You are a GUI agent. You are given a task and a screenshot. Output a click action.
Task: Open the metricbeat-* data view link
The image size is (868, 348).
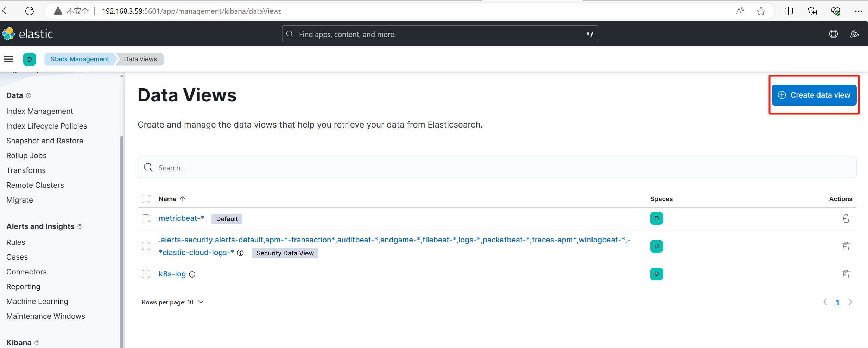(181, 218)
